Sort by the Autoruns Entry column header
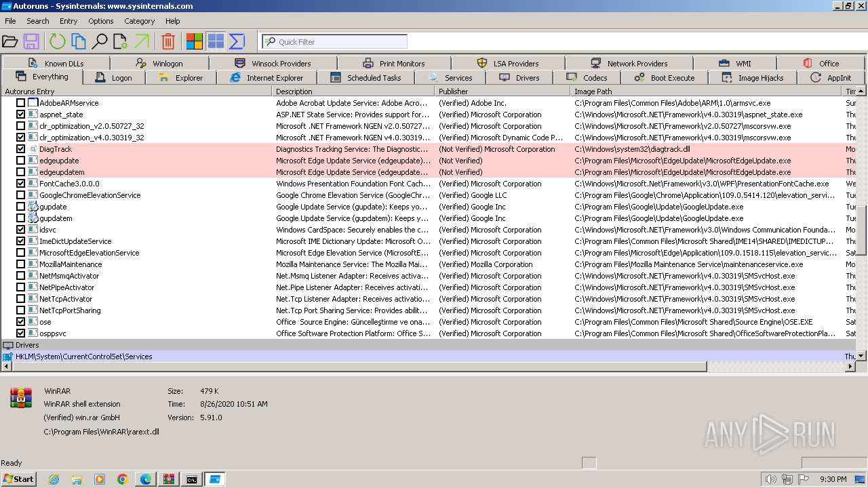The height and width of the screenshot is (488, 868). tap(136, 91)
